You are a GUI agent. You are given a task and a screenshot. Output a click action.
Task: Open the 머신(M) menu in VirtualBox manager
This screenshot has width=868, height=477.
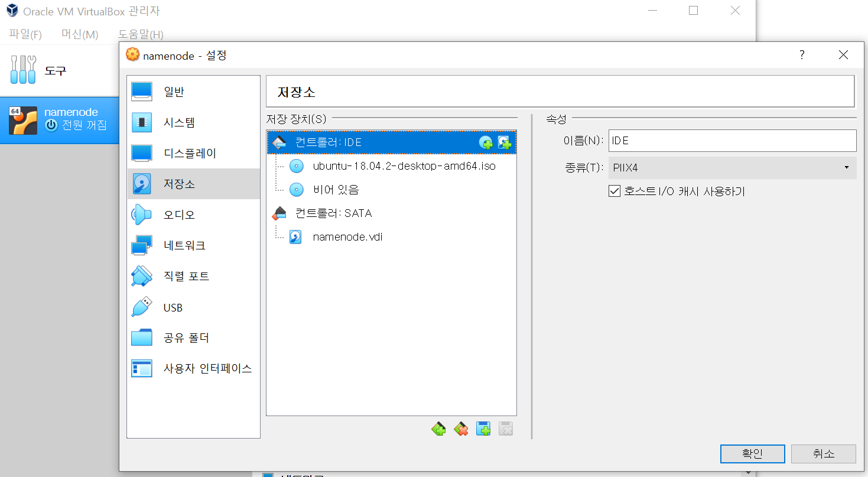80,34
